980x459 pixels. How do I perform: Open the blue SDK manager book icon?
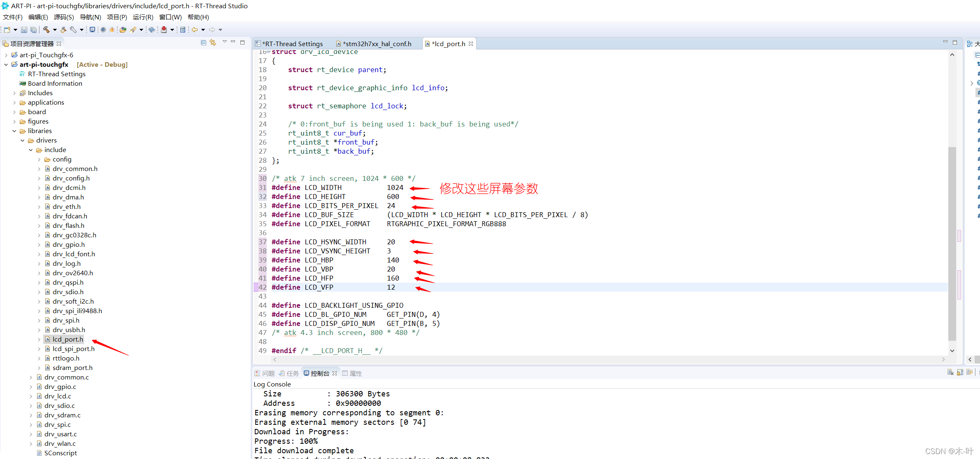click(152, 30)
